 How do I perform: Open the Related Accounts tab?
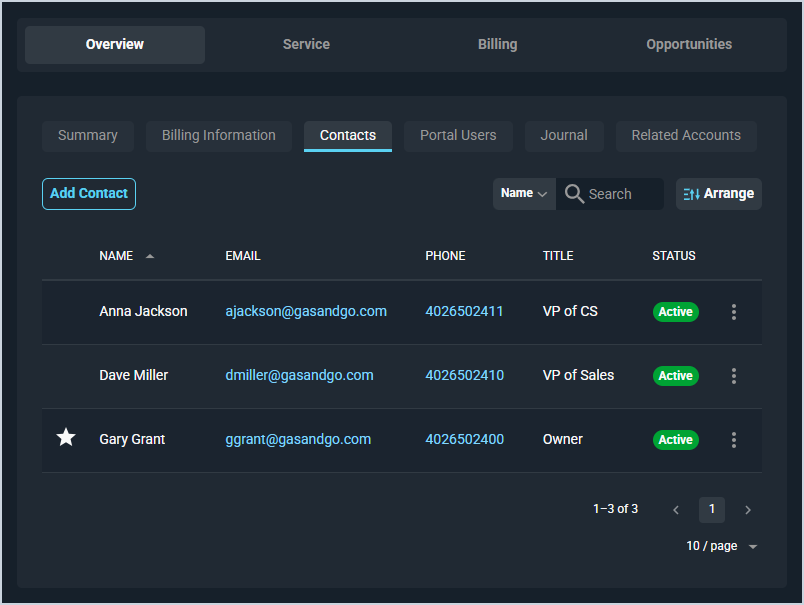686,136
